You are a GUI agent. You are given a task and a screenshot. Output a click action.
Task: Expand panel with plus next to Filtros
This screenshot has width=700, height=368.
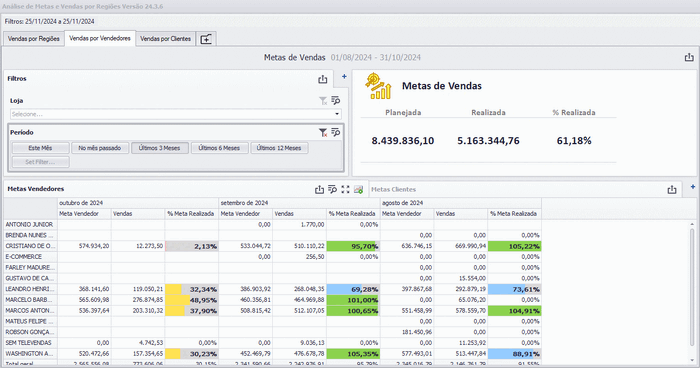coord(344,76)
